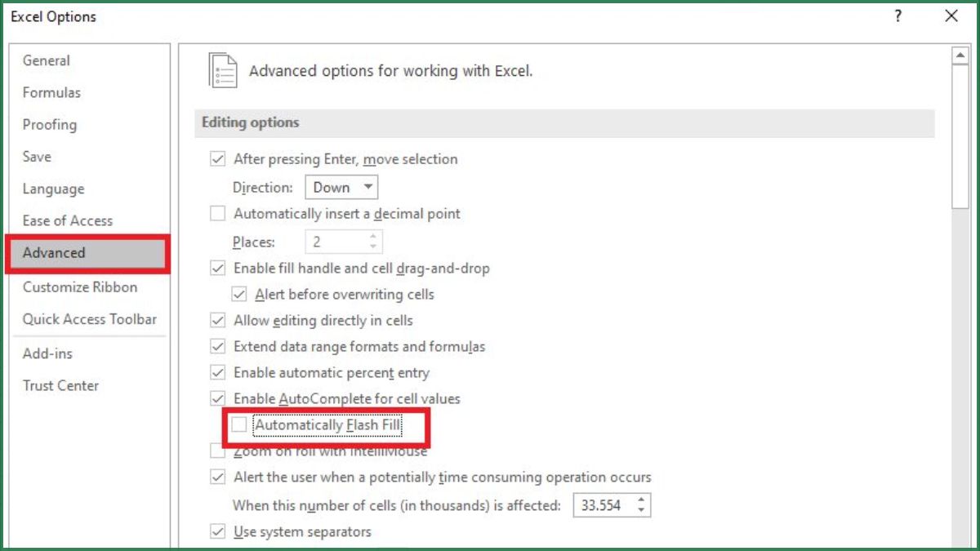This screenshot has height=551, width=980.
Task: Click the Editing options section header
Action: (563, 122)
